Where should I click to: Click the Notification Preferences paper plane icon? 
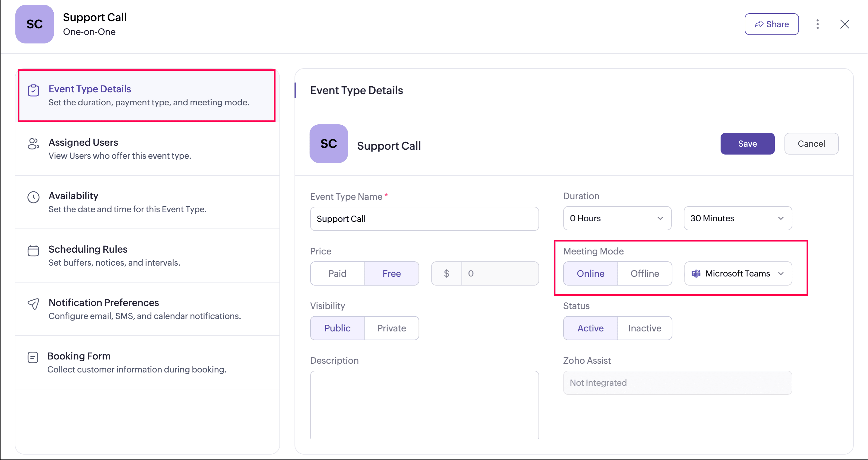(33, 304)
